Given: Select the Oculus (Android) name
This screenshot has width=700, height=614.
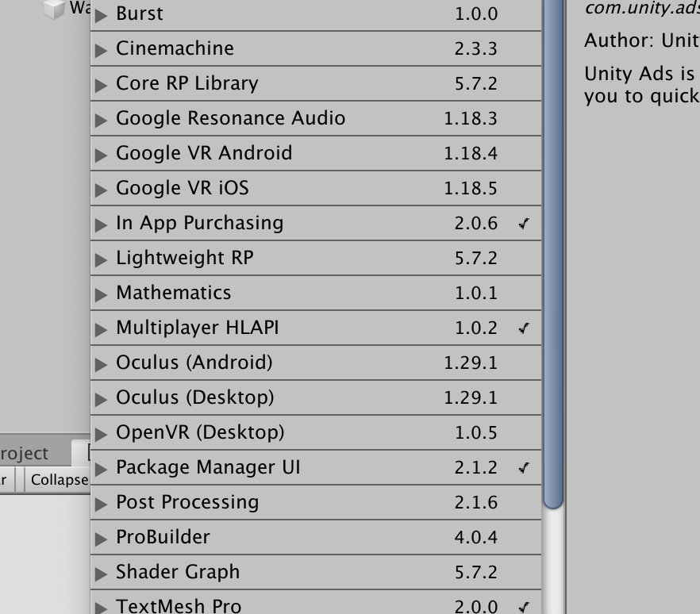Looking at the screenshot, I should pos(194,363).
